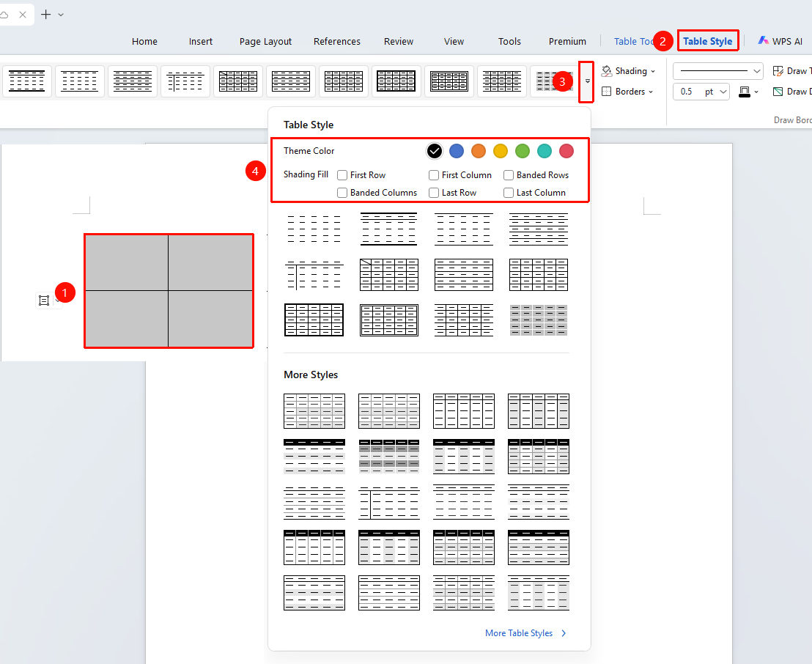This screenshot has height=664, width=812.
Task: Open the Tools tab
Action: point(509,42)
